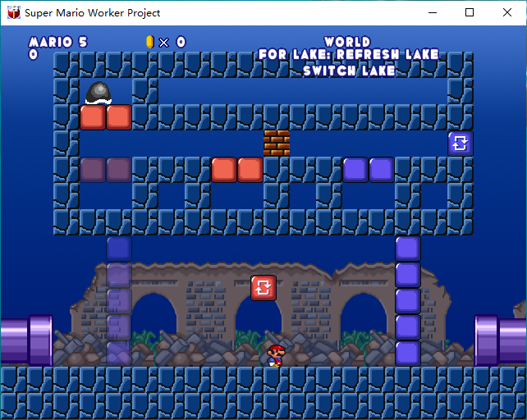Maximize the game window
This screenshot has width=527, height=420.
(x=470, y=13)
